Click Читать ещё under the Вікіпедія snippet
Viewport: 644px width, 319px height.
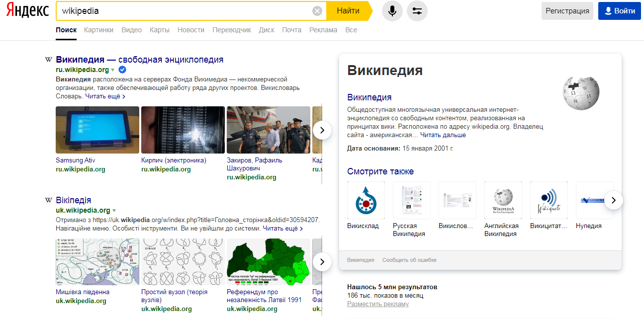(x=283, y=229)
